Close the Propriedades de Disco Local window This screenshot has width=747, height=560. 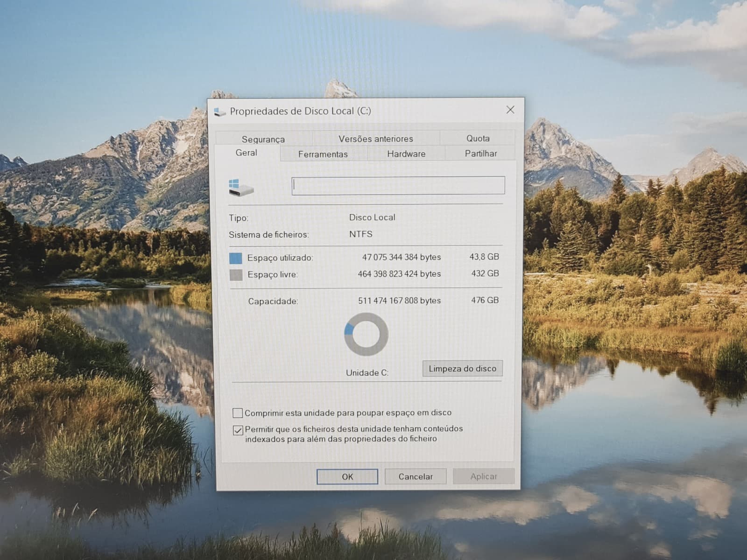(x=510, y=110)
